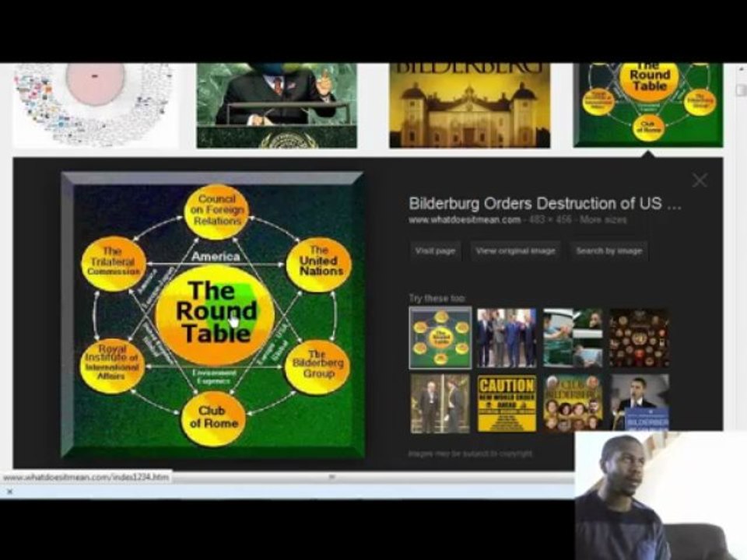Click the copyright notice text
Viewport: 747px width, 560px height.
(x=470, y=453)
